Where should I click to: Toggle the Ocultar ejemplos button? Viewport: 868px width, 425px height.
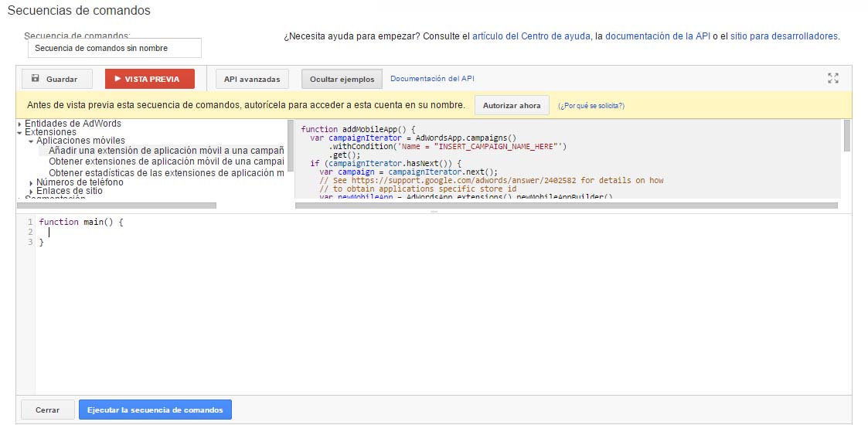pyautogui.click(x=342, y=79)
